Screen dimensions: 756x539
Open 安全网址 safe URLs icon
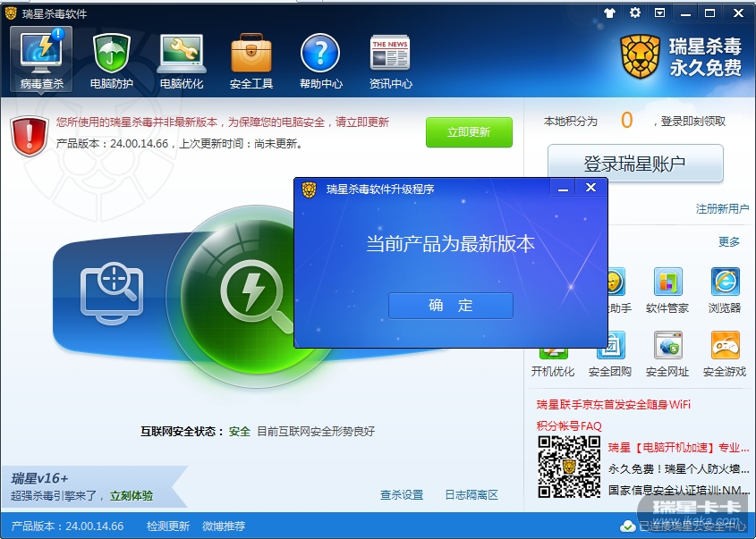(x=667, y=355)
